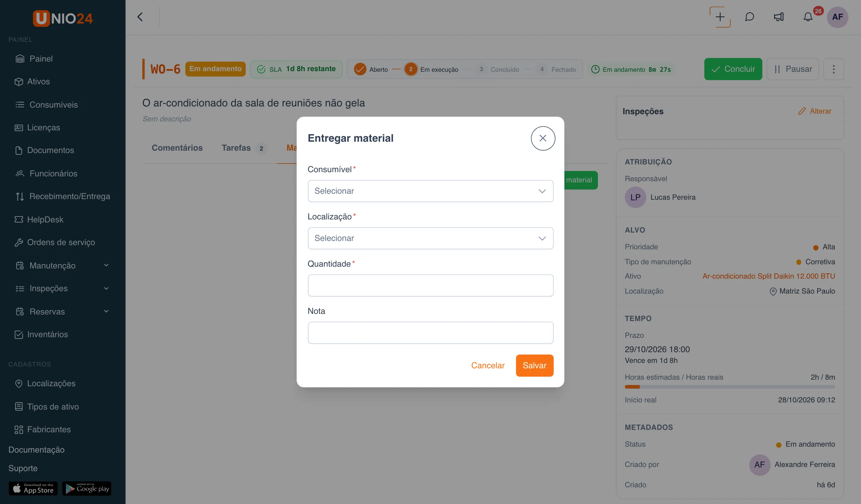Open the Documentação link
The height and width of the screenshot is (504, 861).
[36, 450]
